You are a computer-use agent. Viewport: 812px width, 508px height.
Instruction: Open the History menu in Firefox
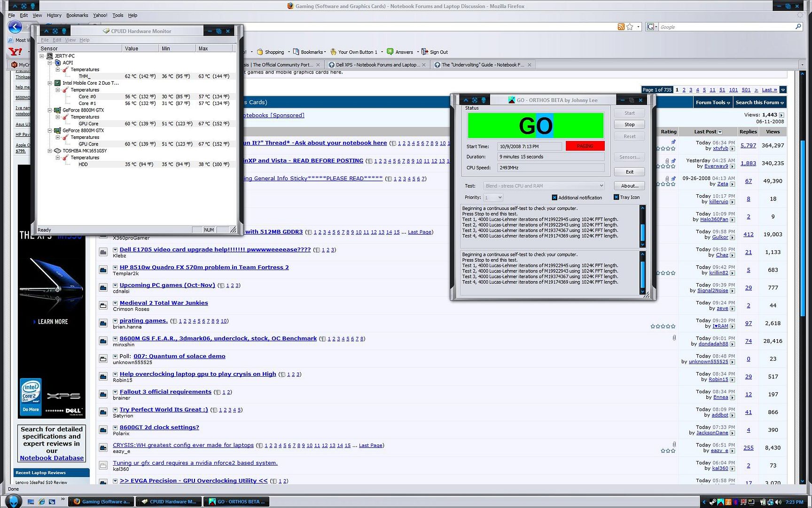pos(54,15)
